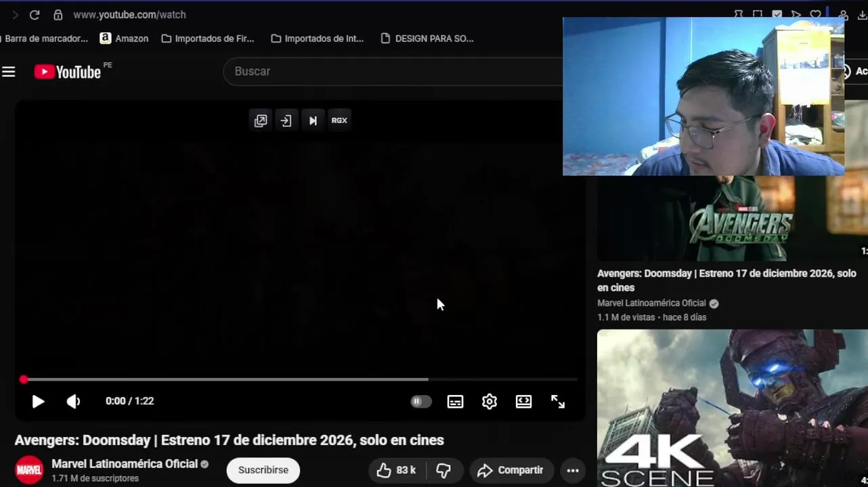Open the 'DESIGN PARA SO...' bookmark
The width and height of the screenshot is (868, 487).
coord(427,39)
